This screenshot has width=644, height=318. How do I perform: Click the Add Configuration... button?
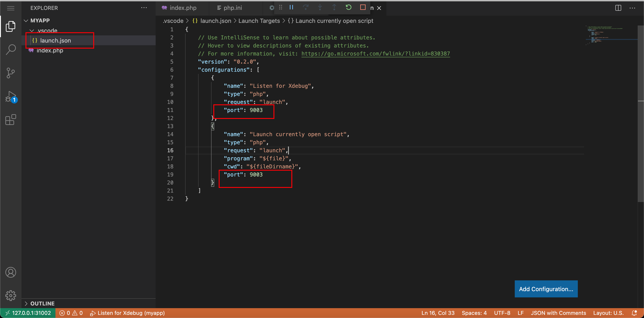546,289
